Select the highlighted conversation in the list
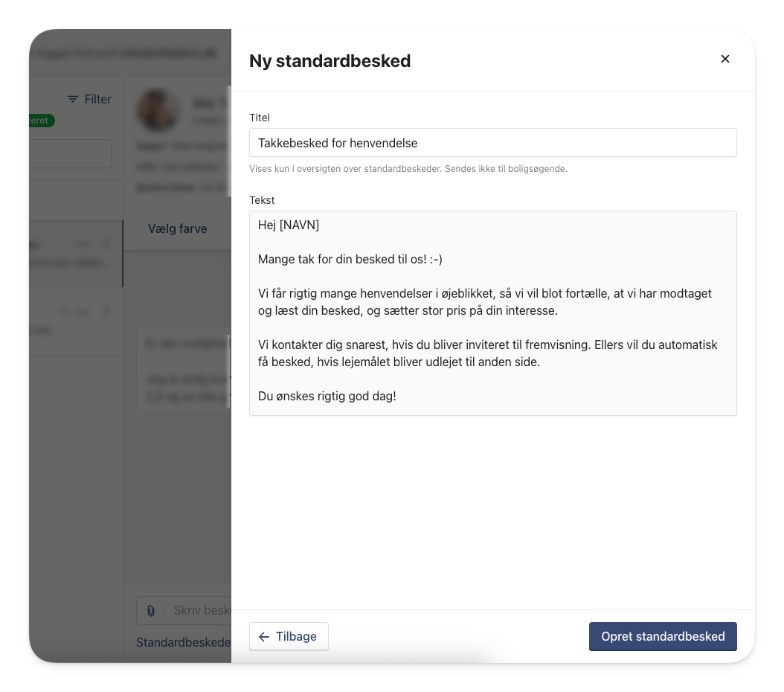 pos(76,254)
